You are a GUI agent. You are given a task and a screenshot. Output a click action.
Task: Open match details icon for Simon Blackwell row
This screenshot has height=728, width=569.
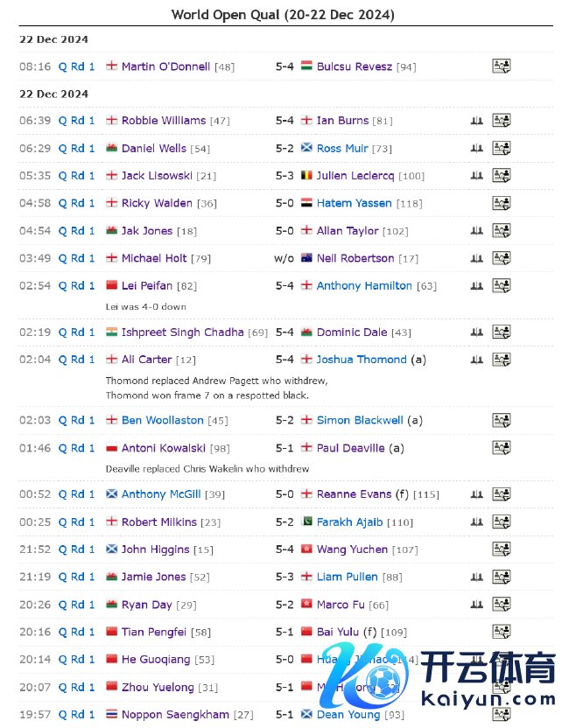coord(501,421)
